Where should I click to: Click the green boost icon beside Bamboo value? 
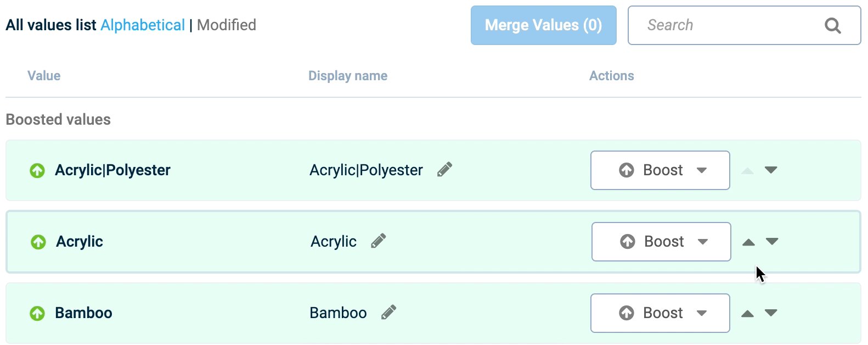pos(37,313)
